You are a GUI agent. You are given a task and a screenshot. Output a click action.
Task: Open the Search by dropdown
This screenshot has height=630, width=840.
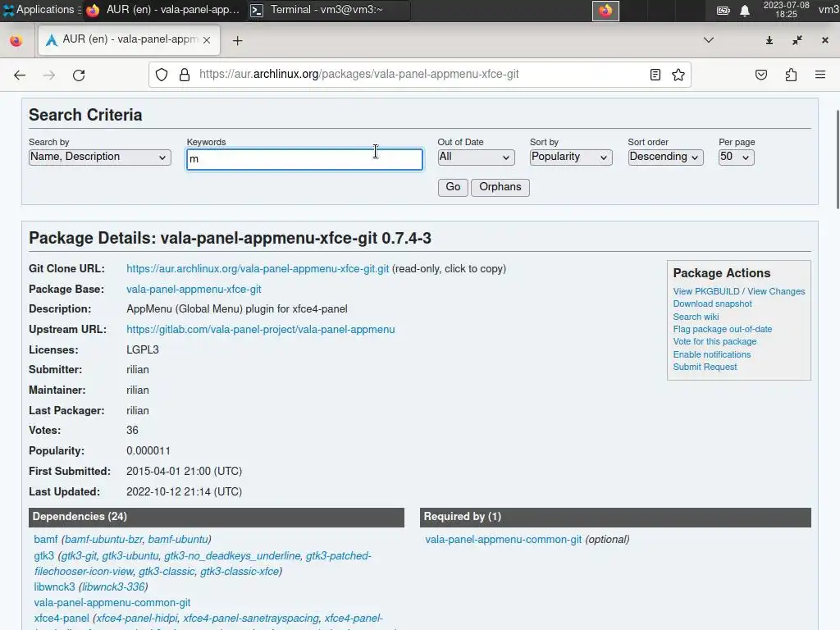tap(99, 157)
